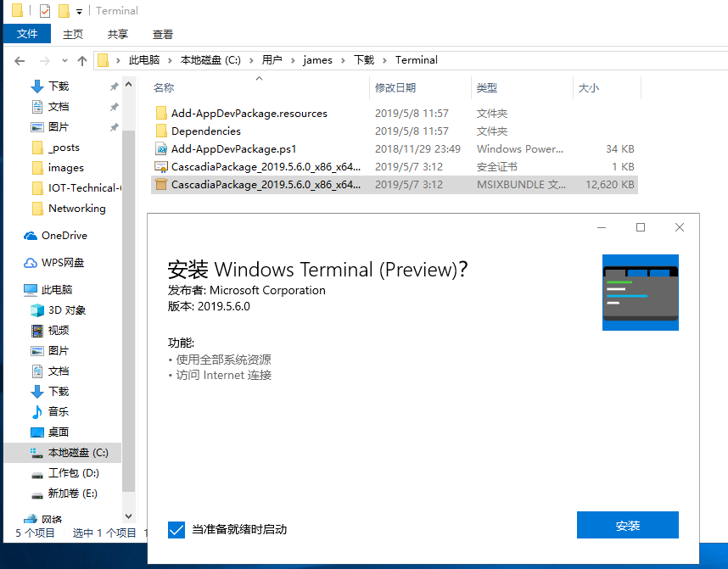Select OneDrive in the navigation pane
This screenshot has height=569, width=728.
pos(64,235)
